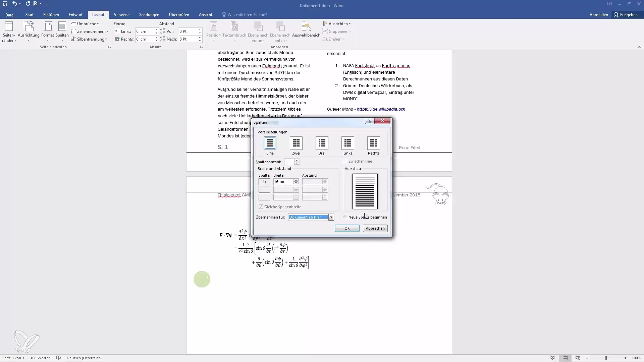Viewport: 644px width, 362px height.
Task: Click the Abstand Nach 8 Pt. field
Action: [x=188, y=39]
